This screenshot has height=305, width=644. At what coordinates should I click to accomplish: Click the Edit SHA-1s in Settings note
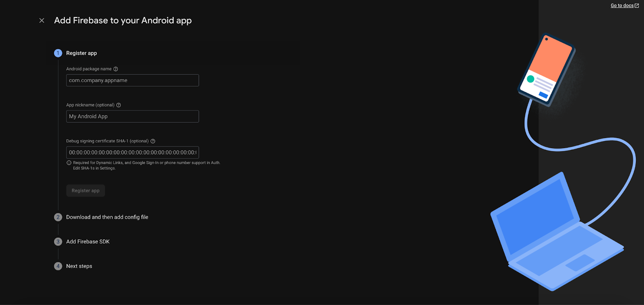[x=94, y=169]
